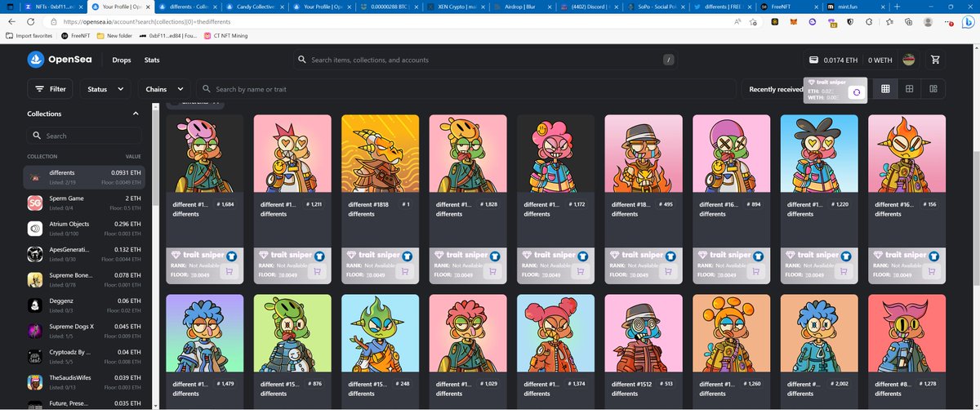This screenshot has height=410, width=980.
Task: Add the rank 1,684 card to trait sniper cart
Action: (229, 272)
